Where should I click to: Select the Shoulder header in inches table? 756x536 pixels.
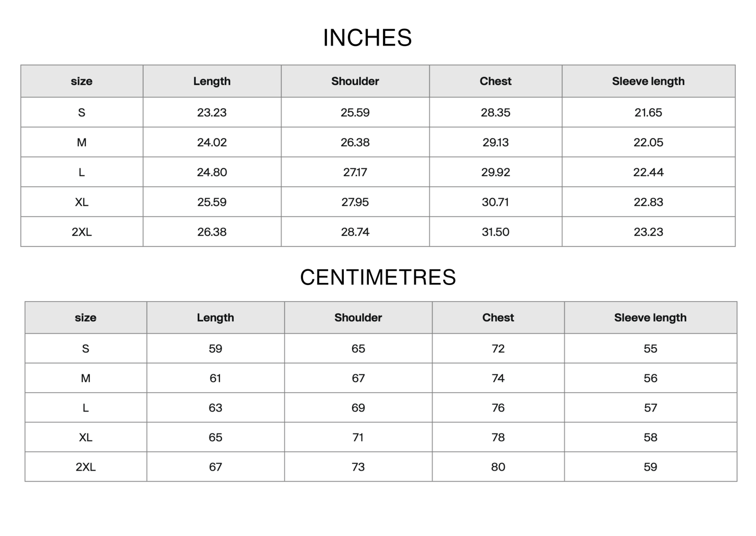point(355,81)
